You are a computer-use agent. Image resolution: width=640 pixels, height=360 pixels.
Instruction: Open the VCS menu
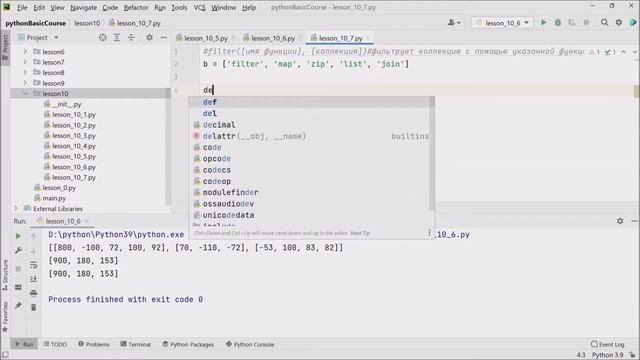click(199, 7)
